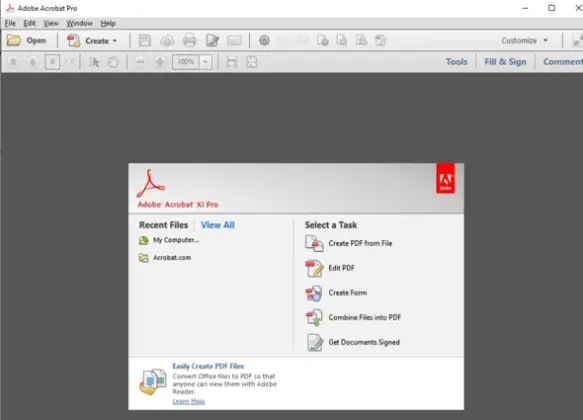Open the Help menu

pyautogui.click(x=108, y=23)
